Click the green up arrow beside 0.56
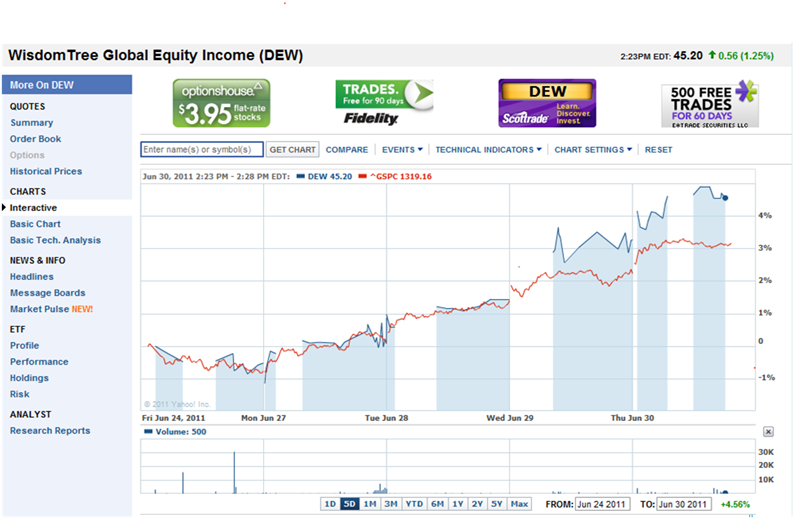This screenshot has height=519, width=800. click(x=712, y=55)
